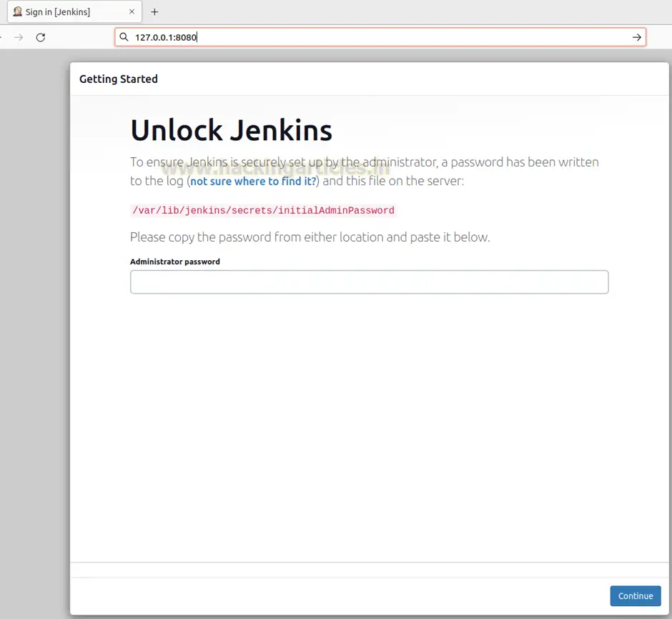The width and height of the screenshot is (672, 619).
Task: Click the Unlock Jenkins heading
Action: (232, 130)
